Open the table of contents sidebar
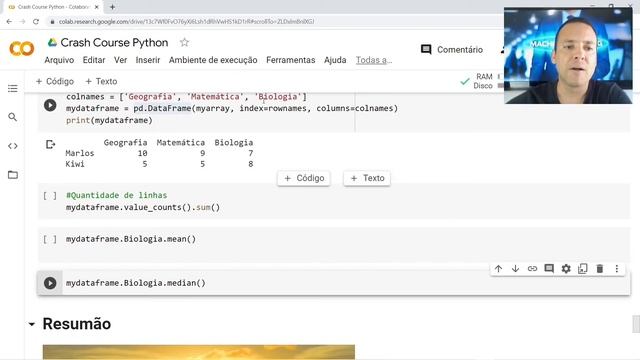Screen dimensions: 640x360 point(13,89)
